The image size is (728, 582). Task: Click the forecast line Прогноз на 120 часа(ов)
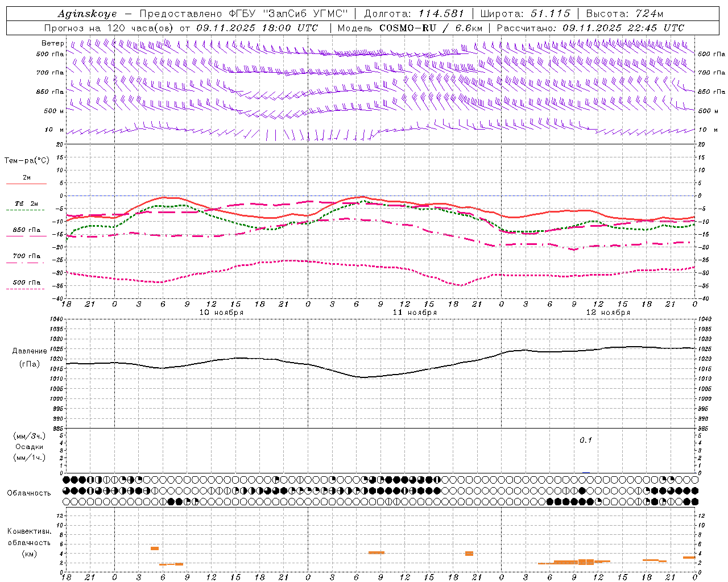coord(109,28)
